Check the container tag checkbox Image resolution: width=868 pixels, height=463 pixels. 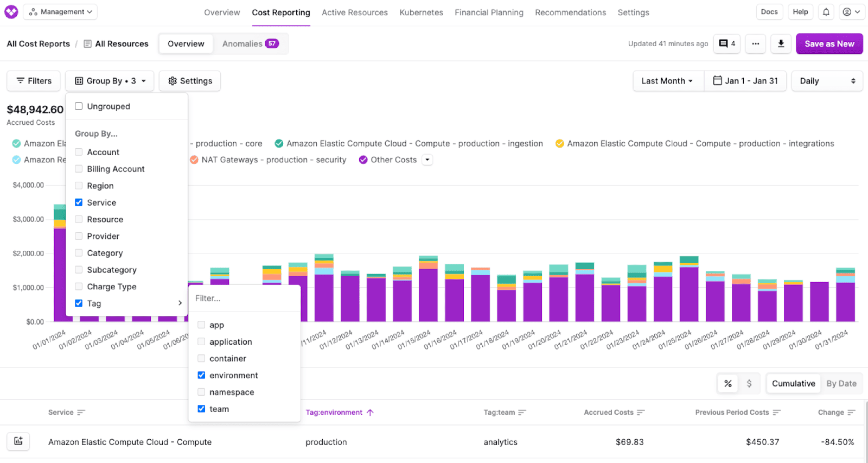pyautogui.click(x=201, y=358)
